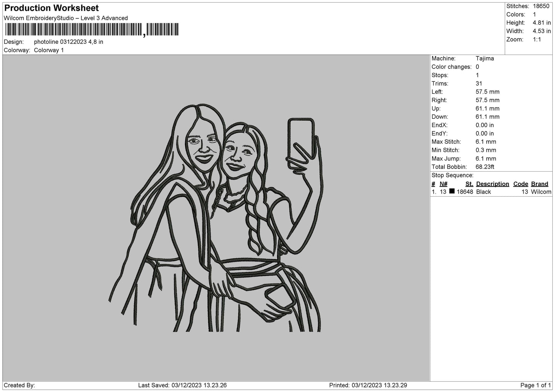Click the barcode under the software name

click(92, 30)
